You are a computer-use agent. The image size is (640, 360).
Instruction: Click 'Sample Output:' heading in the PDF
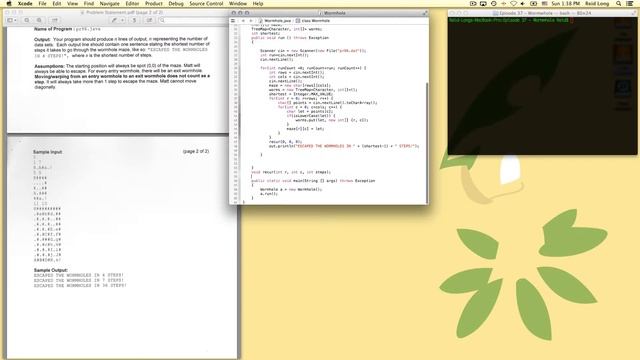click(x=51, y=270)
